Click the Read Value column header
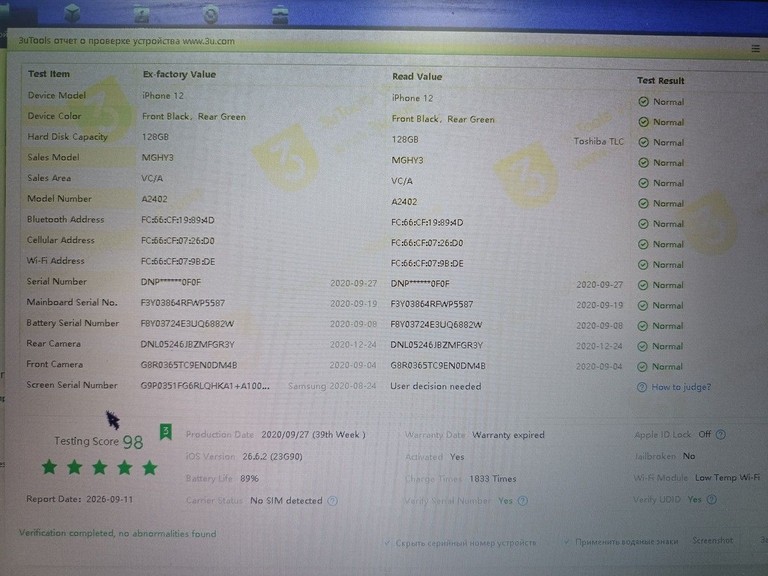Image resolution: width=768 pixels, height=576 pixels. click(417, 76)
